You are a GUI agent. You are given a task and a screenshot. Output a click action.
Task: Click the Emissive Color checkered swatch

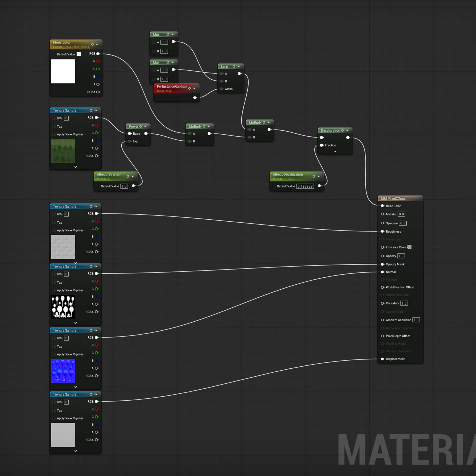pos(409,247)
